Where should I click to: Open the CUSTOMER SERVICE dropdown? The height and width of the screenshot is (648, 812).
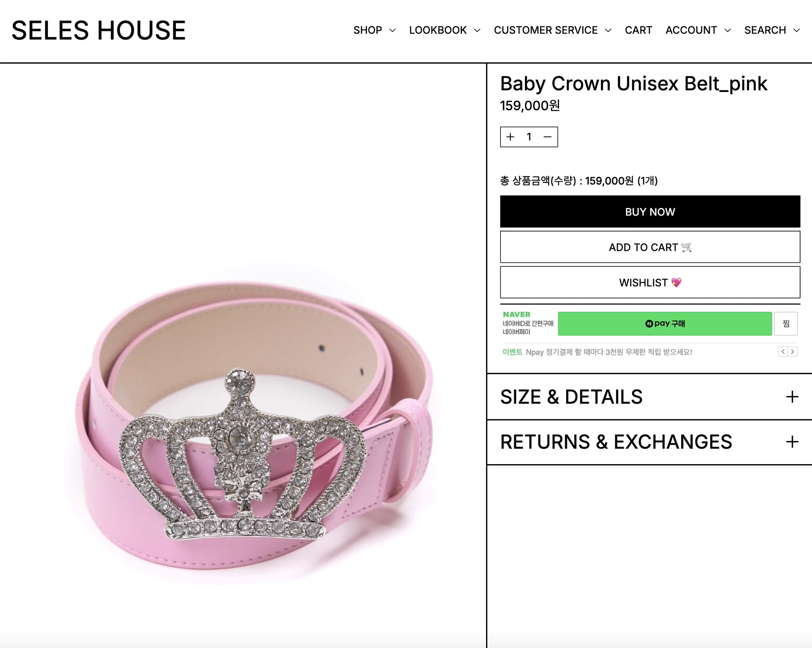(x=553, y=30)
